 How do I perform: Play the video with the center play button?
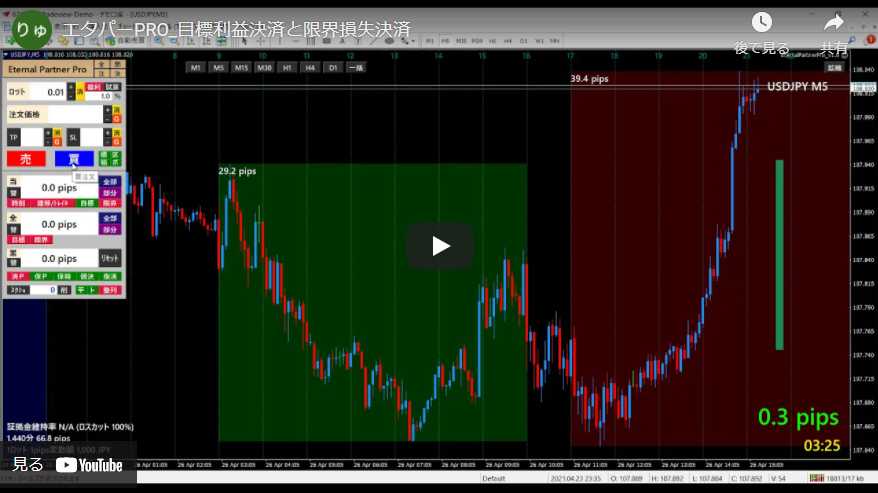440,246
